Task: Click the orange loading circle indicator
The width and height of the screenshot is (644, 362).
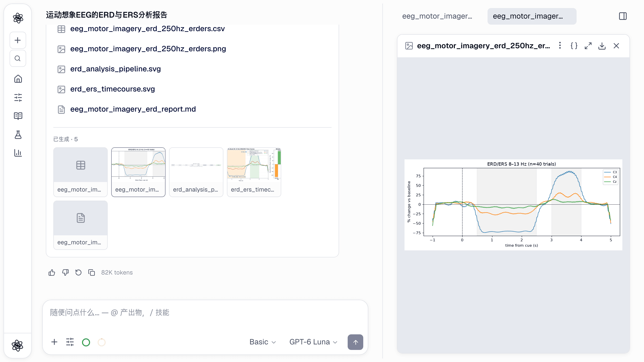Action: (101, 342)
